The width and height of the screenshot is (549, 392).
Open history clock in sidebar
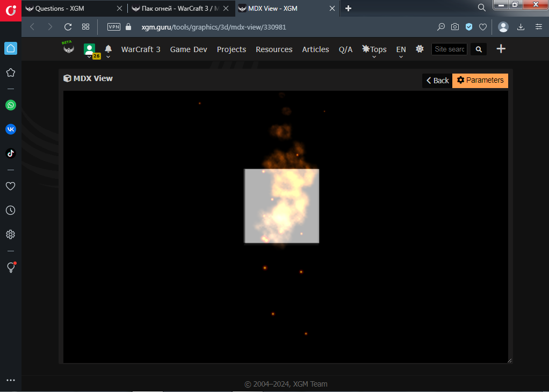point(11,210)
